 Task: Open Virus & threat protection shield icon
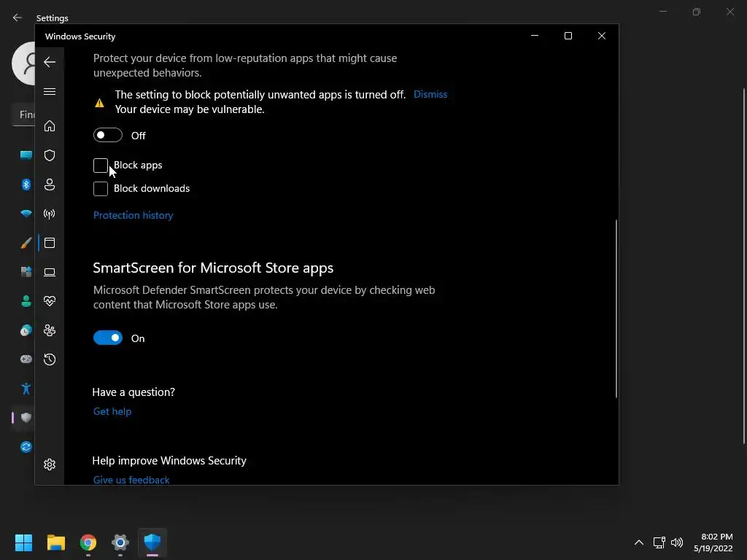pyautogui.click(x=50, y=155)
